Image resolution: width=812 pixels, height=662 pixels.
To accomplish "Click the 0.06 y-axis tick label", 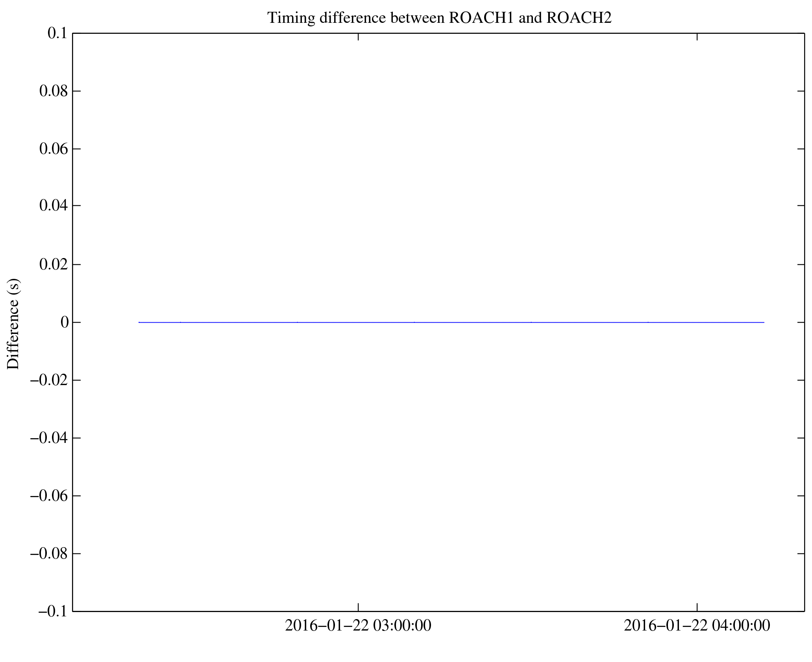I will click(54, 149).
